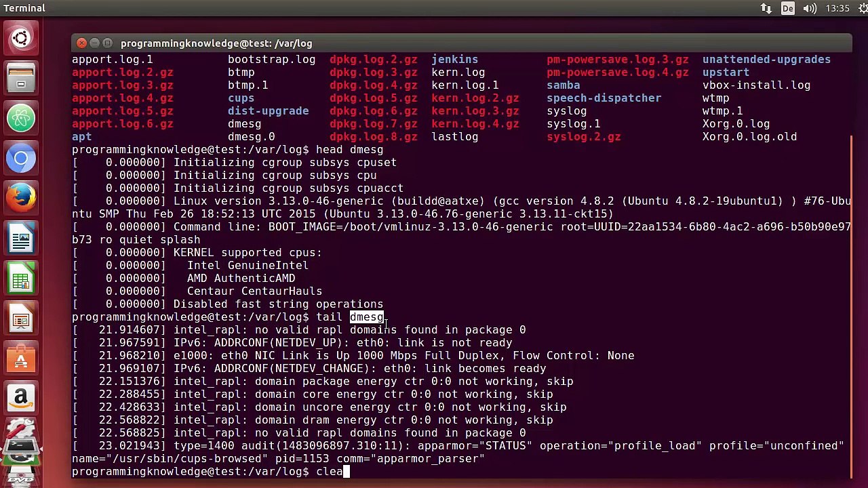Open the De keyboard layout indicator
868x488 pixels.
coord(787,8)
